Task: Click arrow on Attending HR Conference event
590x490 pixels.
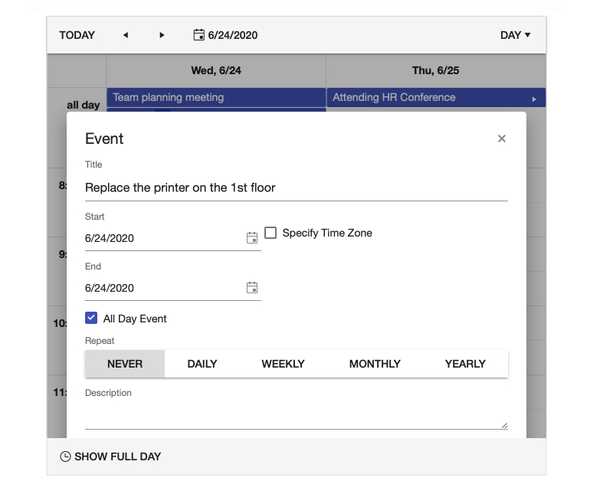Action: (534, 99)
